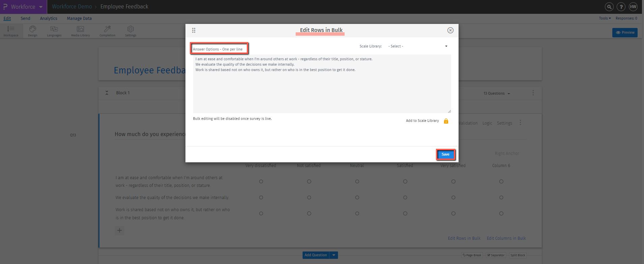Open the Edit menu tab
The image size is (644, 264).
click(x=7, y=19)
